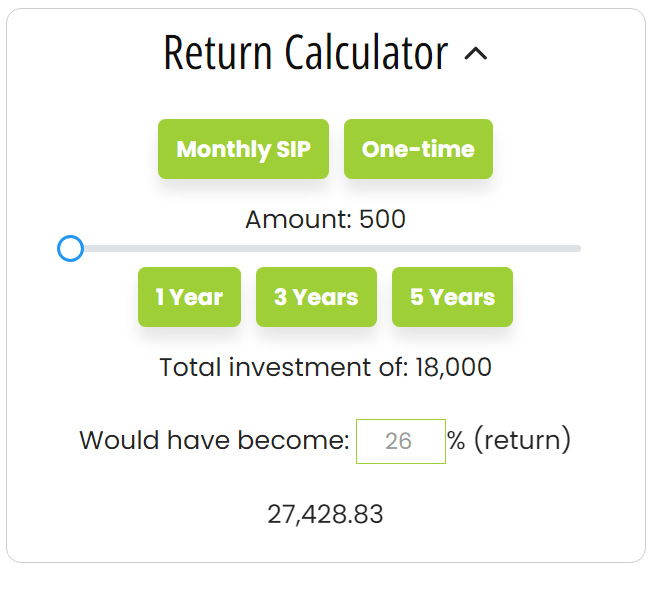Click the Would have become label
Screen dimensions: 656x600
point(214,440)
